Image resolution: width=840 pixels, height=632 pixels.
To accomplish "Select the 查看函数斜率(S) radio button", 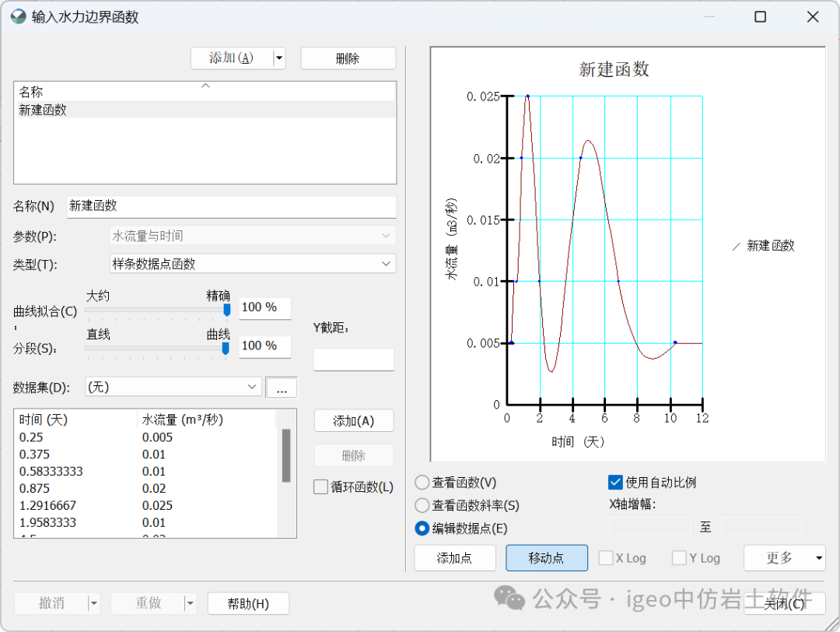I will [422, 504].
